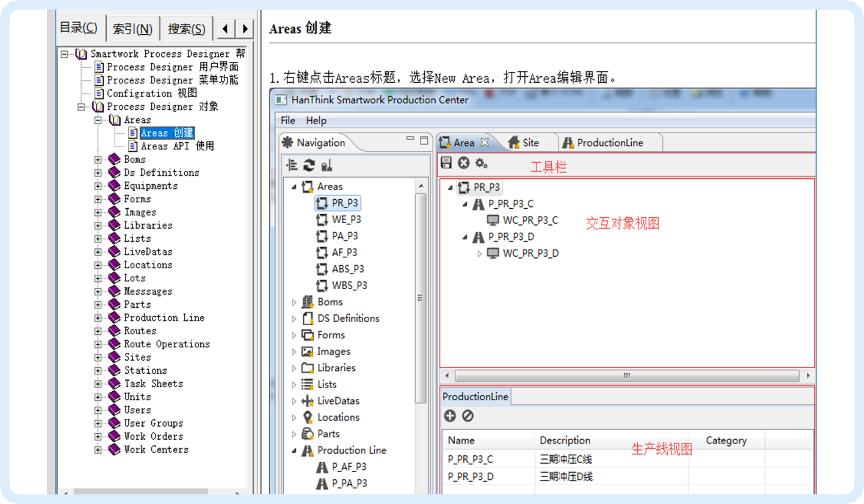The image size is (864, 504).
Task: Select WE_P3 in the Areas list
Action: click(346, 220)
